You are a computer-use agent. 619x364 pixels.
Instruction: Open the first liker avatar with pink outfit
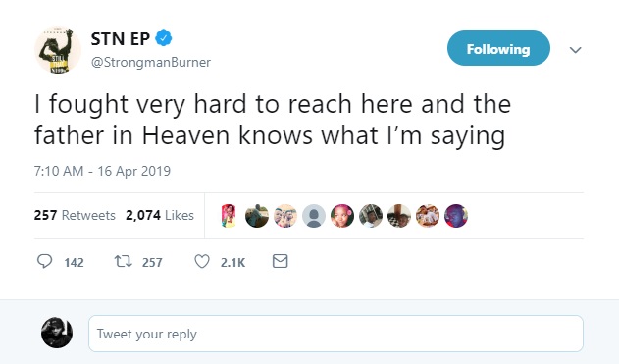(229, 216)
